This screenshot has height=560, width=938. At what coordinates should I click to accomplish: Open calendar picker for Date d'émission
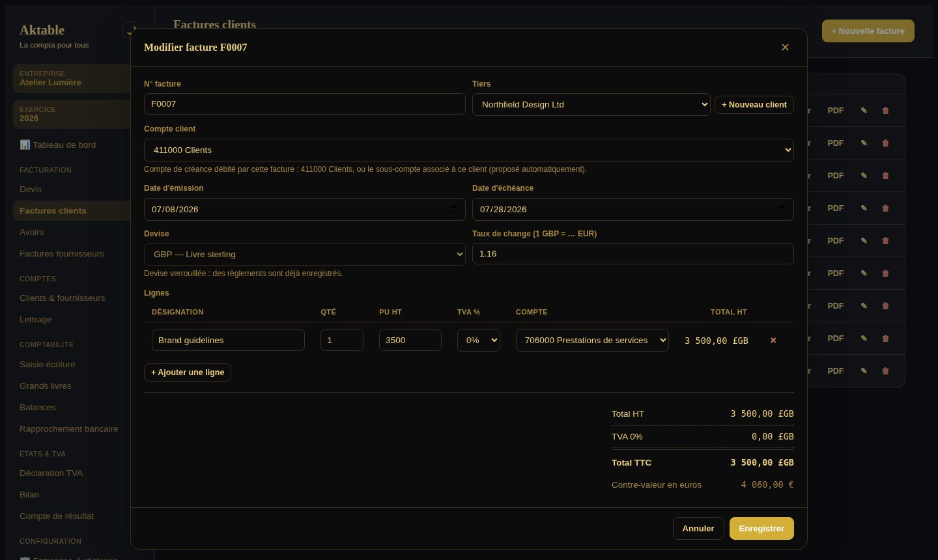click(x=453, y=210)
